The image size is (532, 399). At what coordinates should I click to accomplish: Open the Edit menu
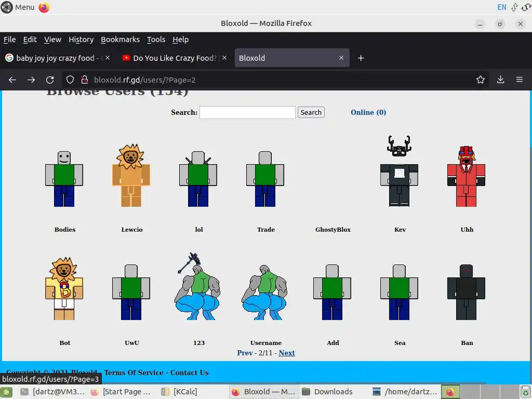click(30, 39)
